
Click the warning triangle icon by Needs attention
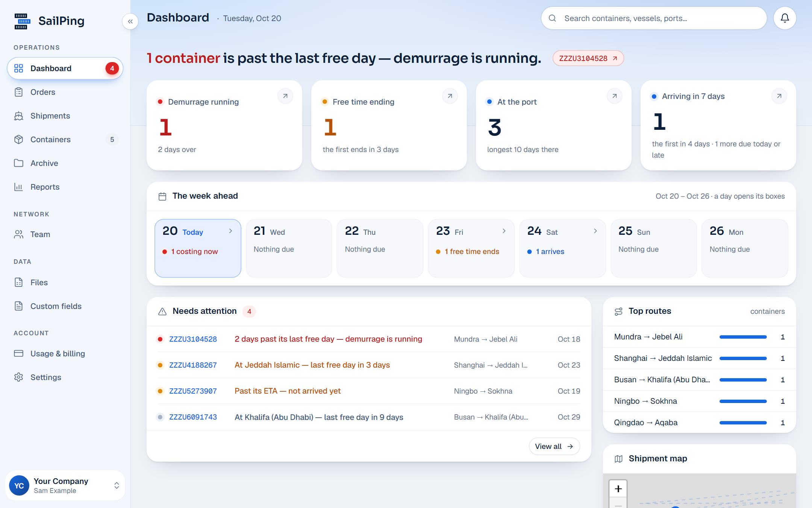[162, 312]
